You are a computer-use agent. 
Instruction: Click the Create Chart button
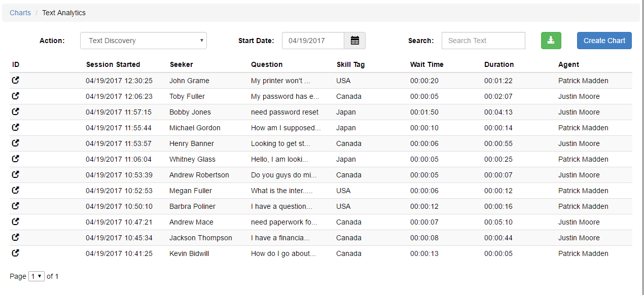[604, 41]
